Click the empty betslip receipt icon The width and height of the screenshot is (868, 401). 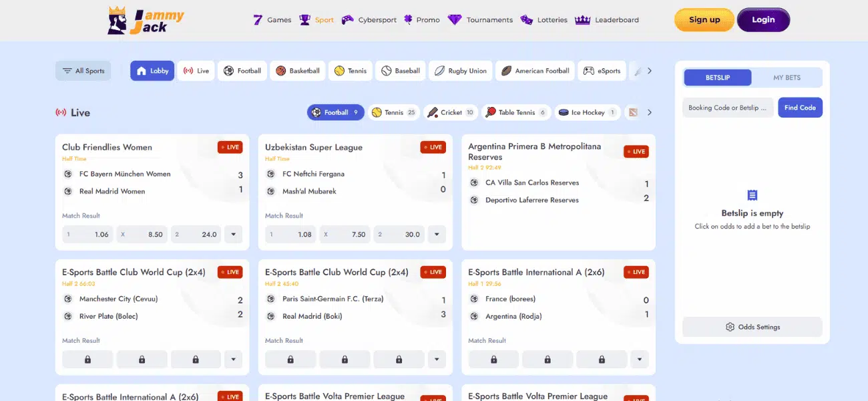752,196
